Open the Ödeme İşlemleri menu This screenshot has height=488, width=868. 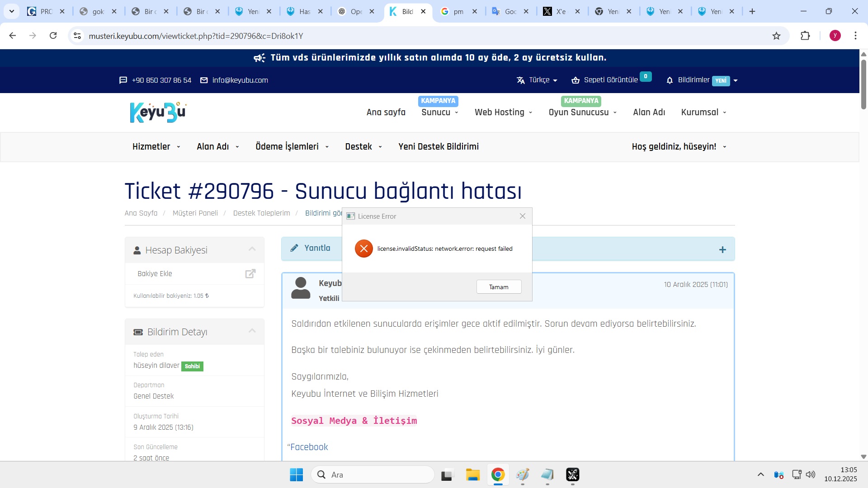point(292,146)
